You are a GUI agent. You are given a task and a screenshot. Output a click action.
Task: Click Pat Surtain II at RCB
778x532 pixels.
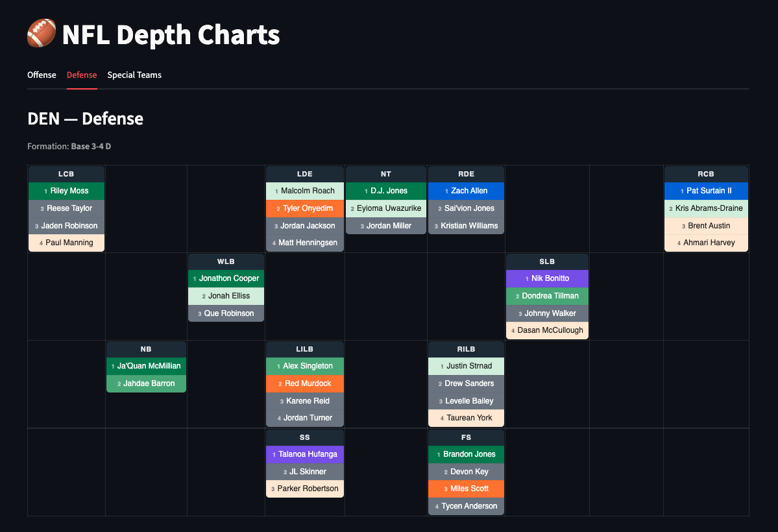coord(706,191)
